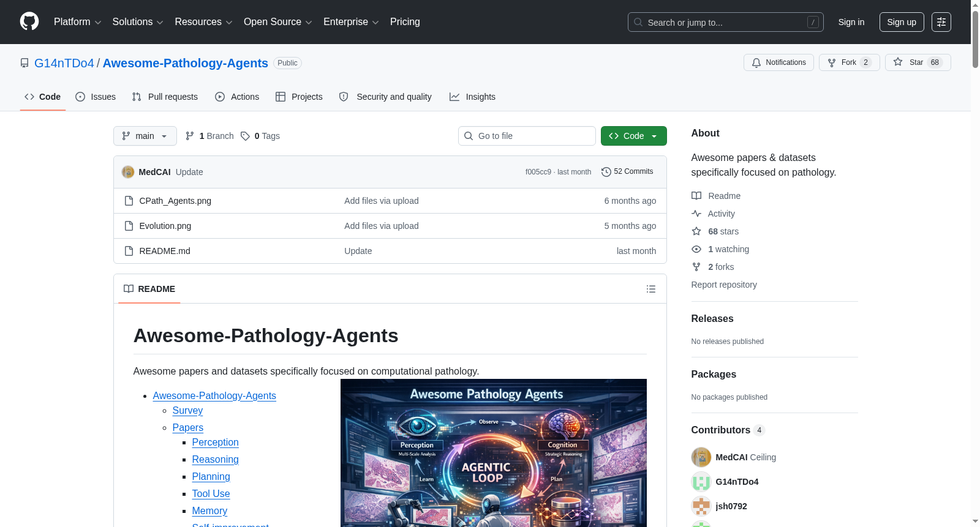
Task: Open the Security and quality tab
Action: click(x=385, y=97)
